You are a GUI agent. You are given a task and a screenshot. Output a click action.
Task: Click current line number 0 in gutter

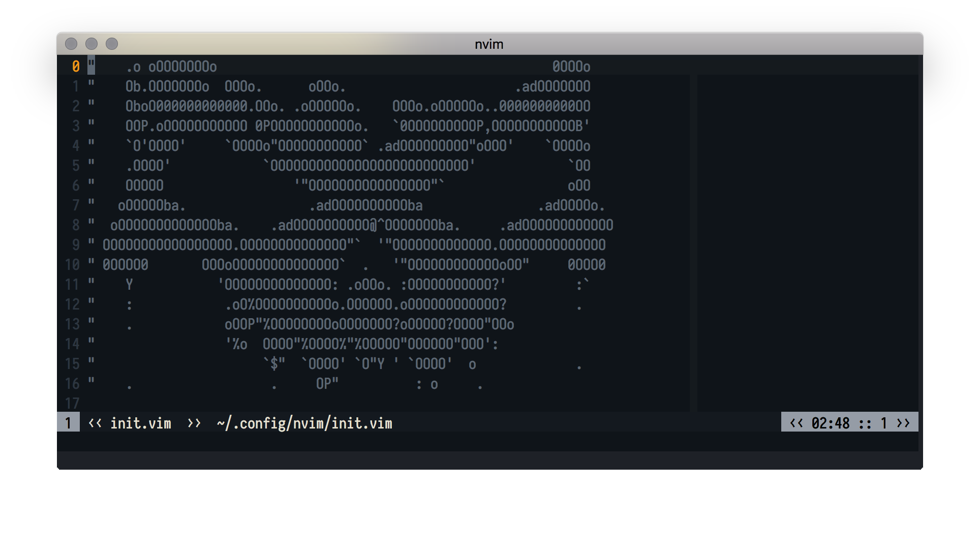tap(76, 67)
